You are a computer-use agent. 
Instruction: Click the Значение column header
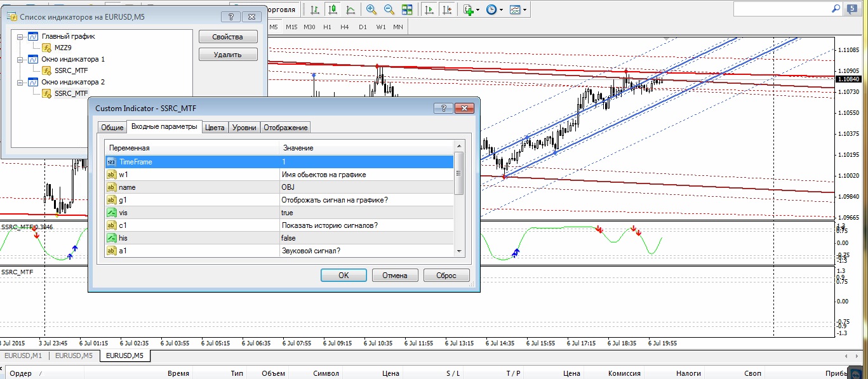(366, 148)
